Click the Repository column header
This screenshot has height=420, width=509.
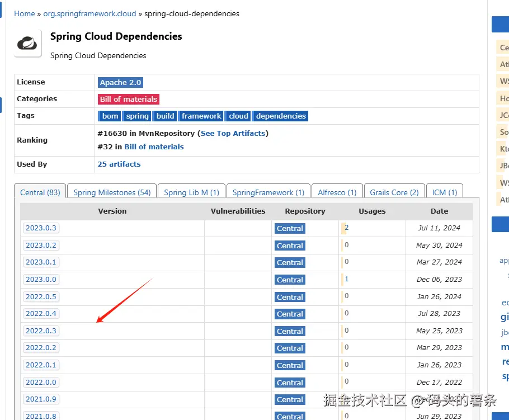pos(305,211)
